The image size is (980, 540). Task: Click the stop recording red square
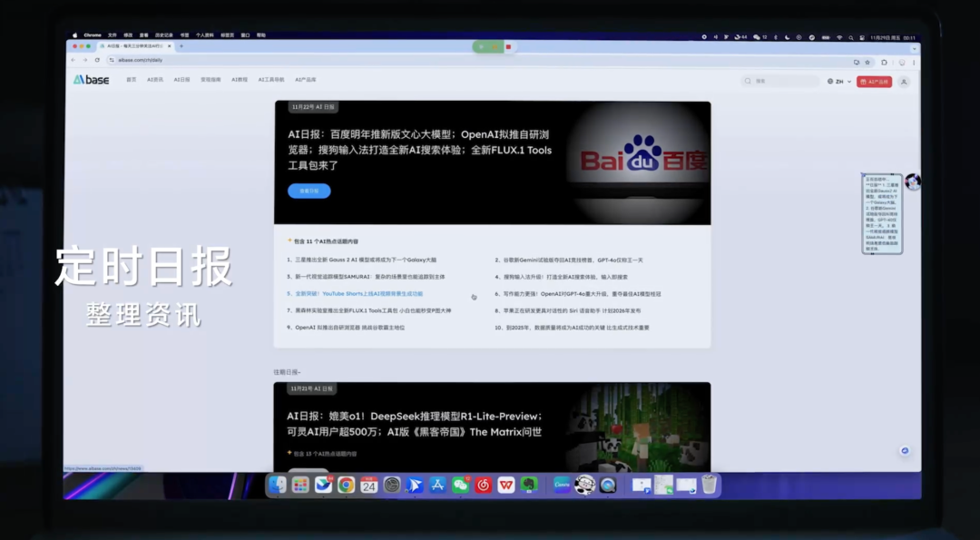click(509, 47)
